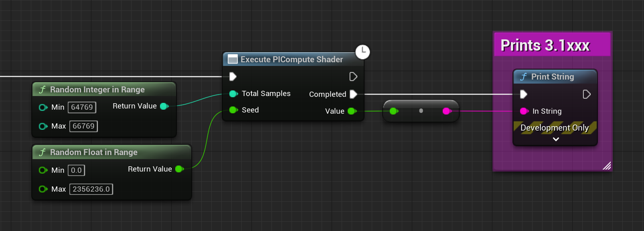Select the Random Float in Range node title
The height and width of the screenshot is (231, 644).
point(94,152)
